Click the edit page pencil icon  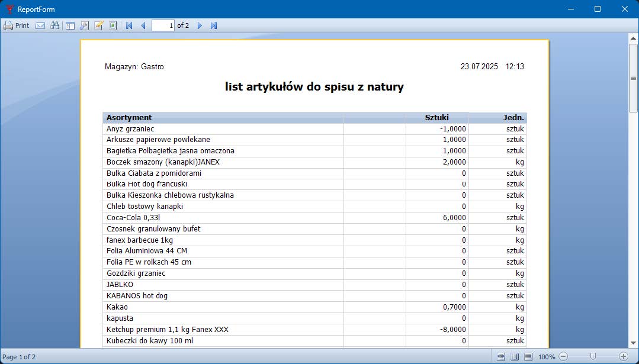coord(99,25)
